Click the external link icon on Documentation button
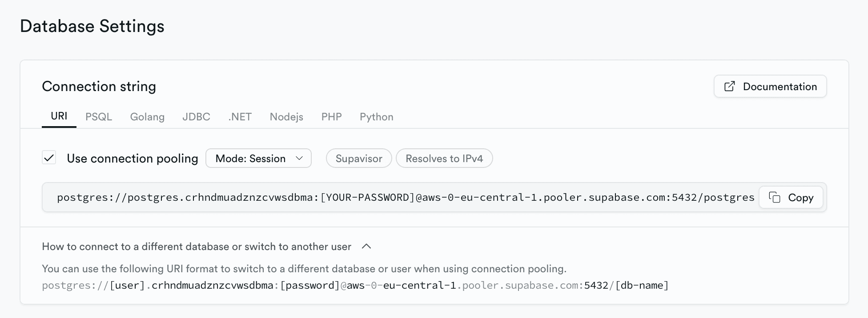Image resolution: width=868 pixels, height=318 pixels. click(x=729, y=86)
